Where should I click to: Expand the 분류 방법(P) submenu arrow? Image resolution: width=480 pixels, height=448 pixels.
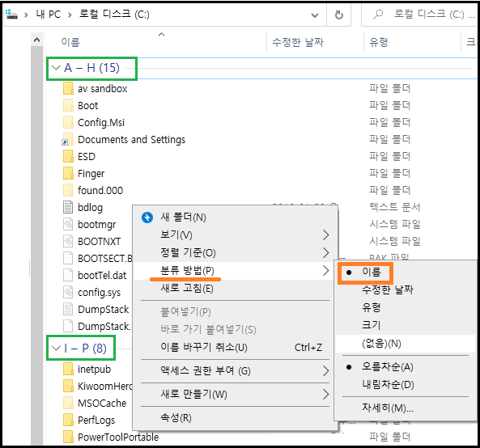coord(325,271)
